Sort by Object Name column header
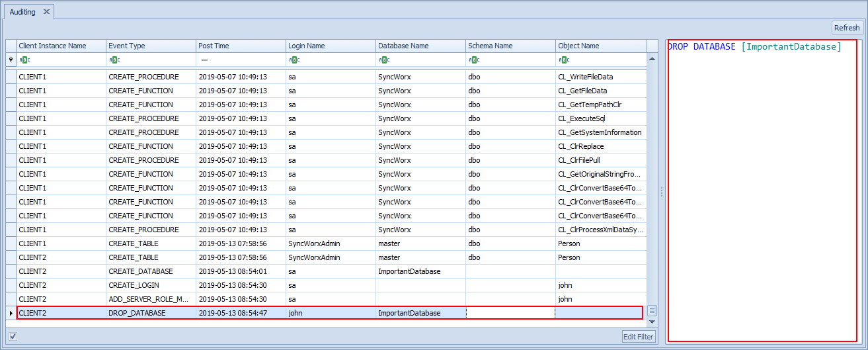The image size is (868, 350). click(600, 46)
